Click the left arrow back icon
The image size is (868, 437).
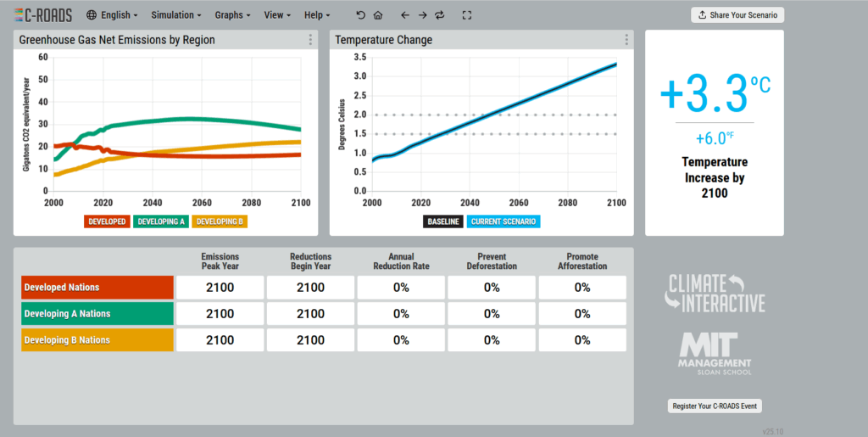point(404,15)
